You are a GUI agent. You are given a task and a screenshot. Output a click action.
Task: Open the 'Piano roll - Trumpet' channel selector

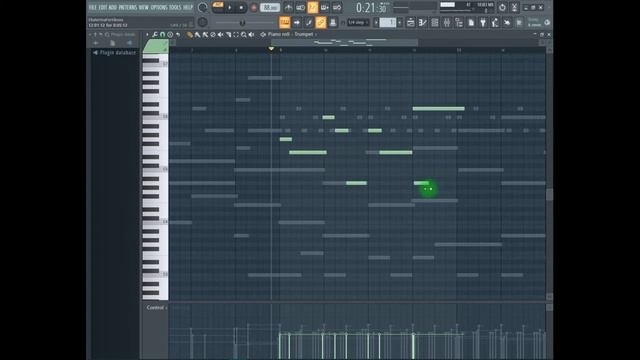point(291,35)
